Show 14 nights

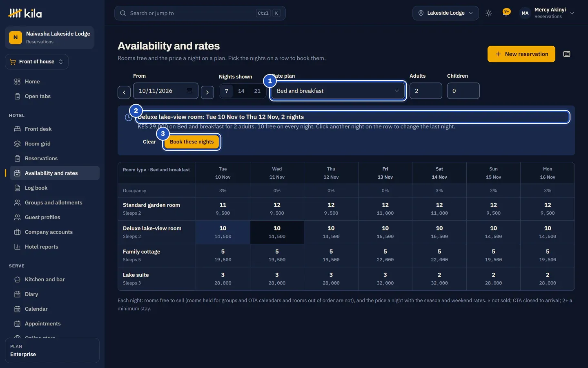coord(241,91)
